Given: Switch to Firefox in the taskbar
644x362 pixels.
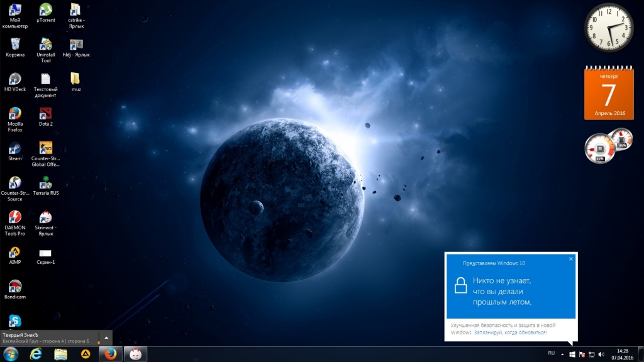Looking at the screenshot, I should [x=109, y=354].
